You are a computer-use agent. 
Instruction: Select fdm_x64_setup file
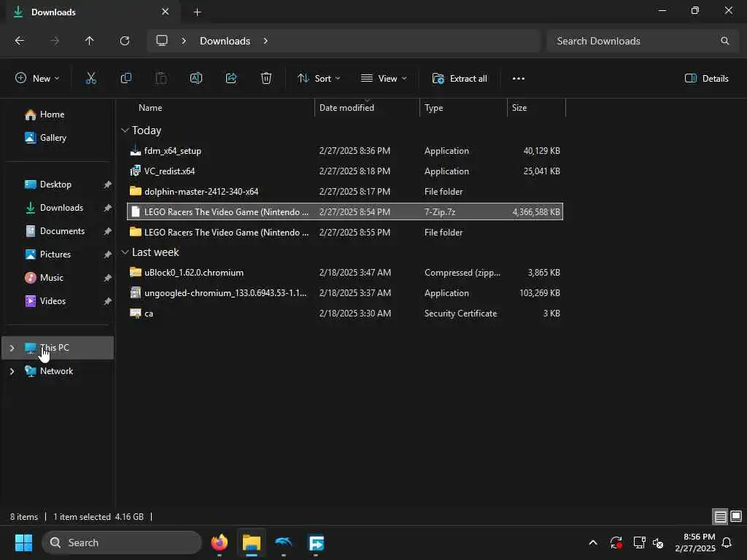point(345,151)
